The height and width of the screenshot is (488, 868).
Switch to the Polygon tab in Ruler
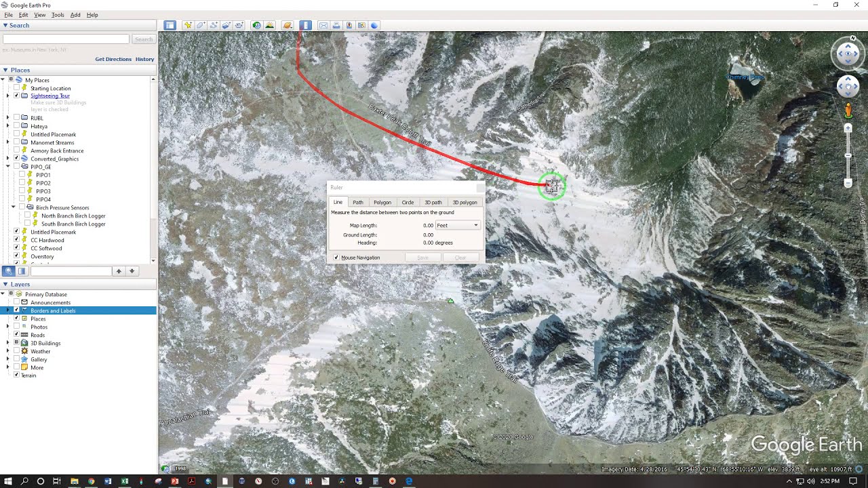point(382,202)
